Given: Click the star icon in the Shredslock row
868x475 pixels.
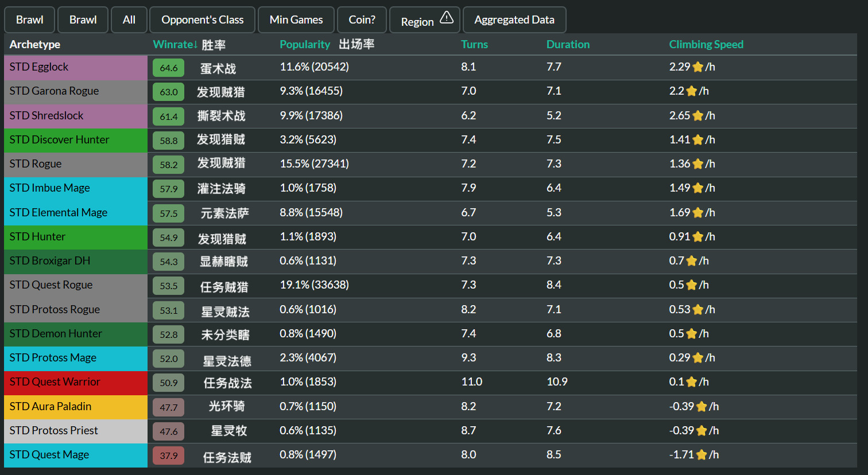Looking at the screenshot, I should point(697,116).
